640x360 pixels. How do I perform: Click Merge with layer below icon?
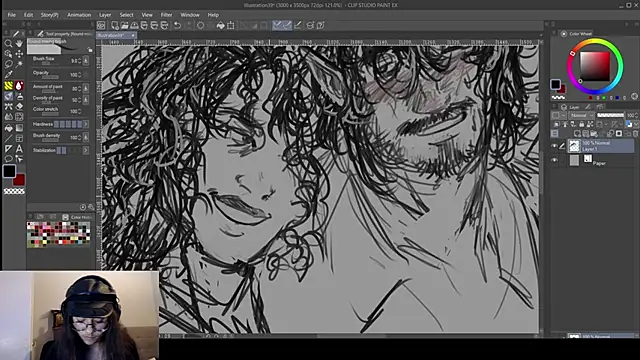tap(611, 133)
